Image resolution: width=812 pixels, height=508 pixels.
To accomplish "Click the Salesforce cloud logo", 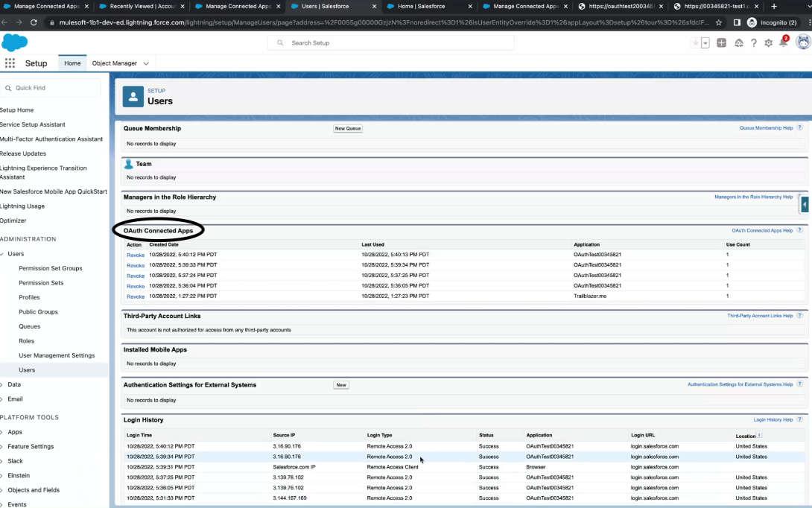I will (x=14, y=42).
